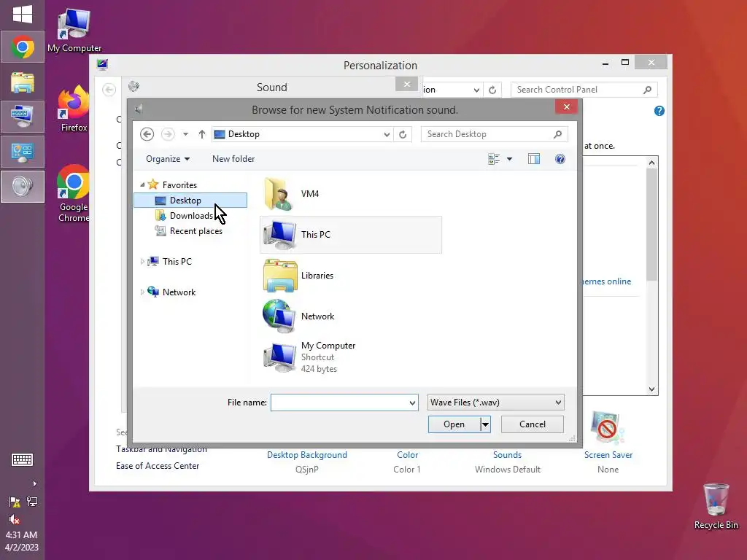Click the search magnifier in Search Desktop
The width and height of the screenshot is (747, 560).
pyautogui.click(x=557, y=134)
